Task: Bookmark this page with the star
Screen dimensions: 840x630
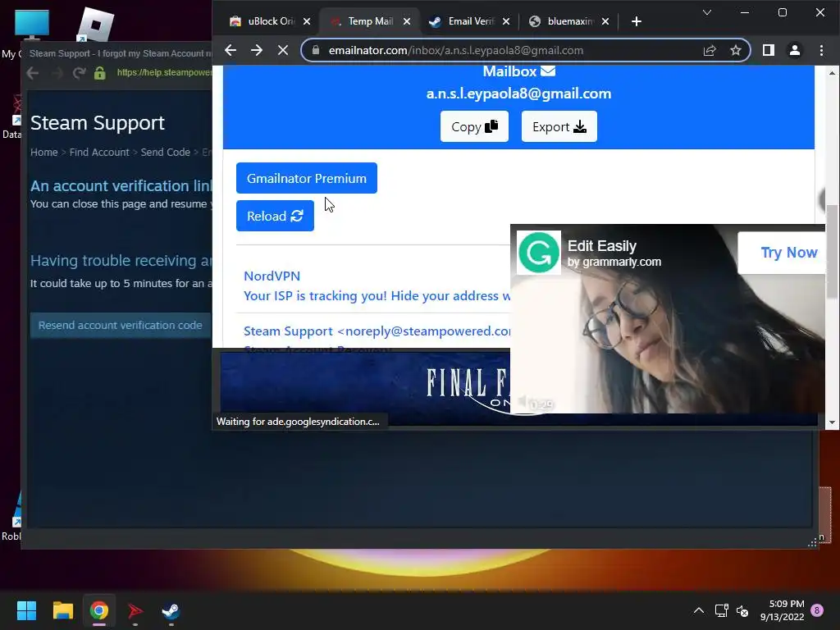Action: pos(736,50)
